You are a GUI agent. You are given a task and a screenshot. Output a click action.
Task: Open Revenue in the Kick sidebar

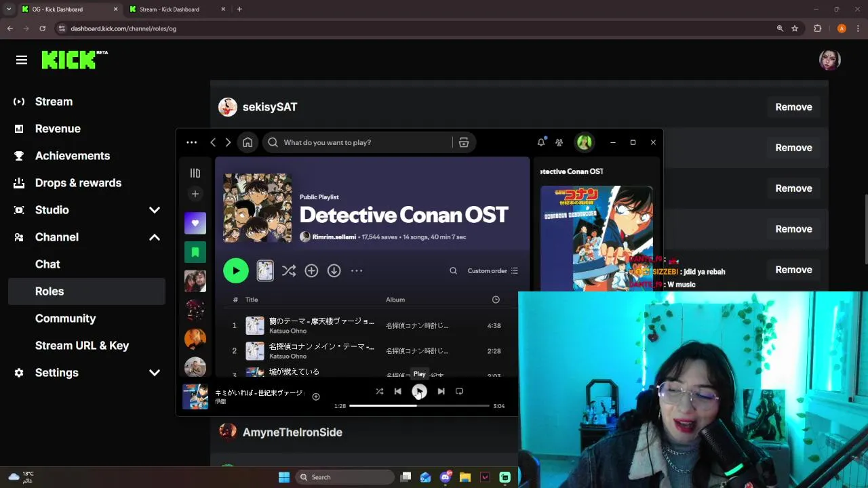coord(58,129)
